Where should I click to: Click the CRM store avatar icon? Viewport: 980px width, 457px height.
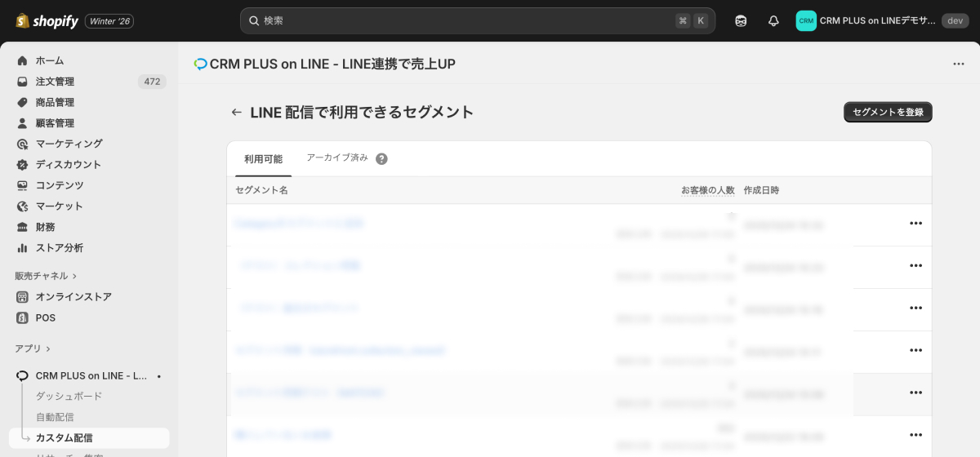806,20
